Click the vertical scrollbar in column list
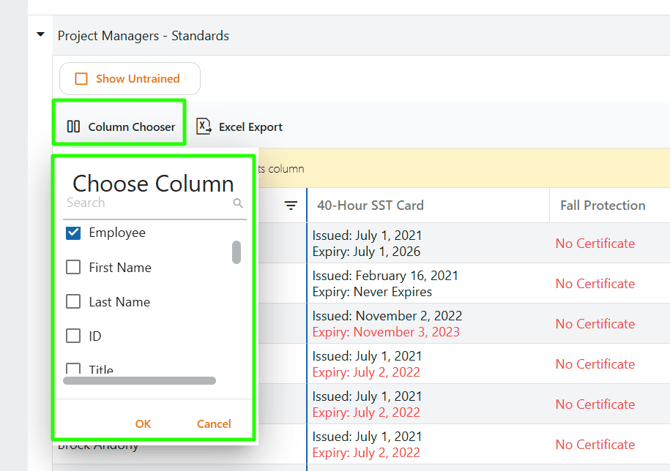Screen dimensions: 670x471 tap(236, 252)
